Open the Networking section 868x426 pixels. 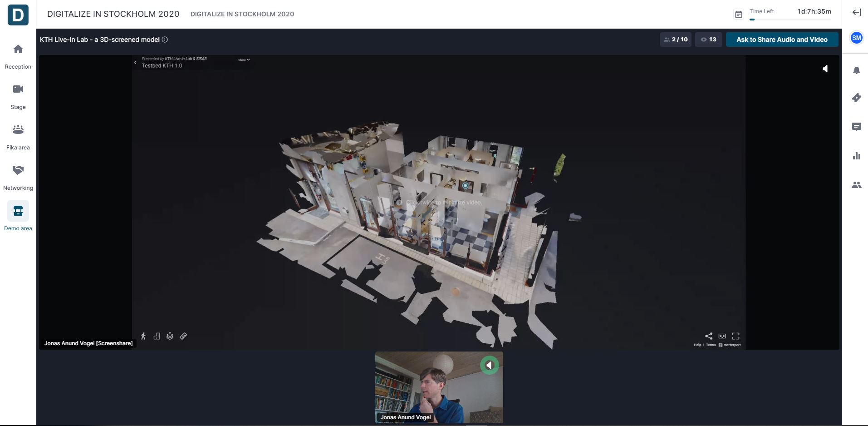pos(18,177)
